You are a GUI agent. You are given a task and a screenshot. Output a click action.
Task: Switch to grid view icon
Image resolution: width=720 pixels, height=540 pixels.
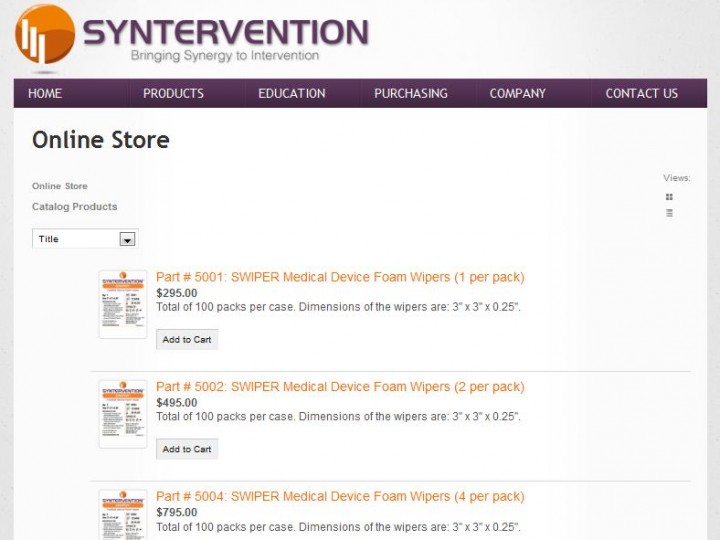pos(669,197)
